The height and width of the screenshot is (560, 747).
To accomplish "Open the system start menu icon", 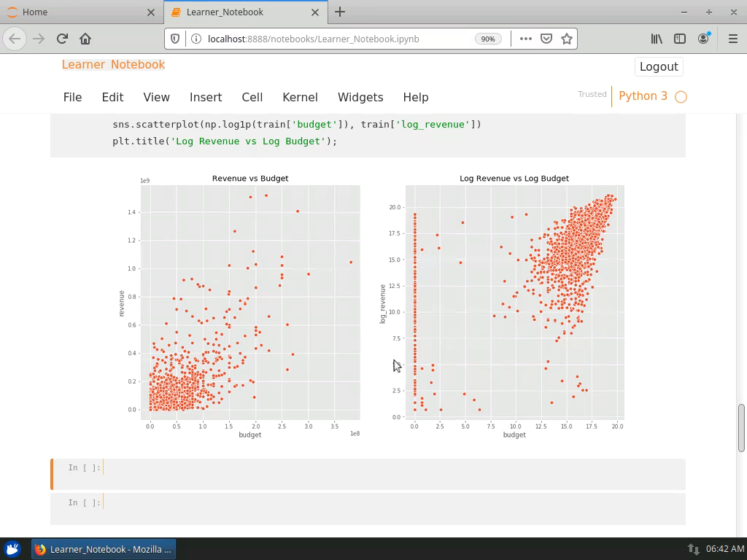I will 12,549.
